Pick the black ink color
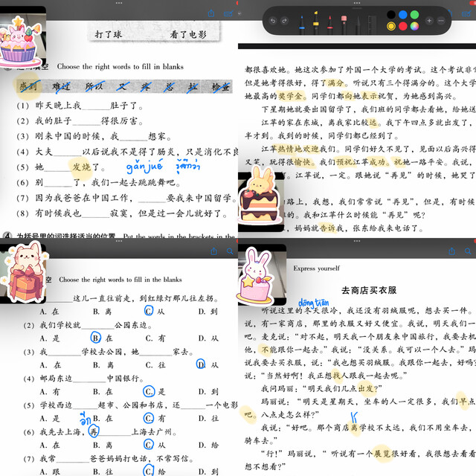This screenshot has width=476, height=476. (391, 15)
